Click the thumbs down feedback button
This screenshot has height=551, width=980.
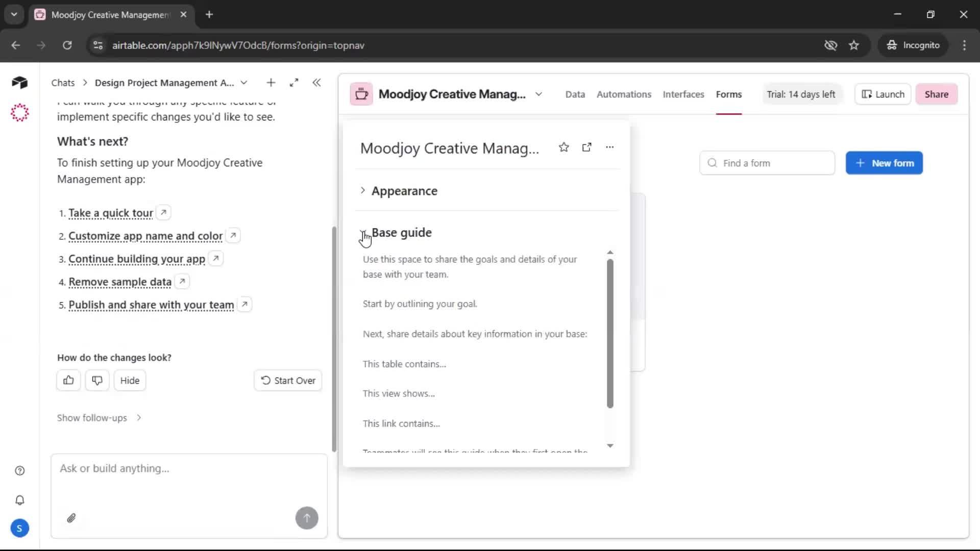(x=97, y=381)
